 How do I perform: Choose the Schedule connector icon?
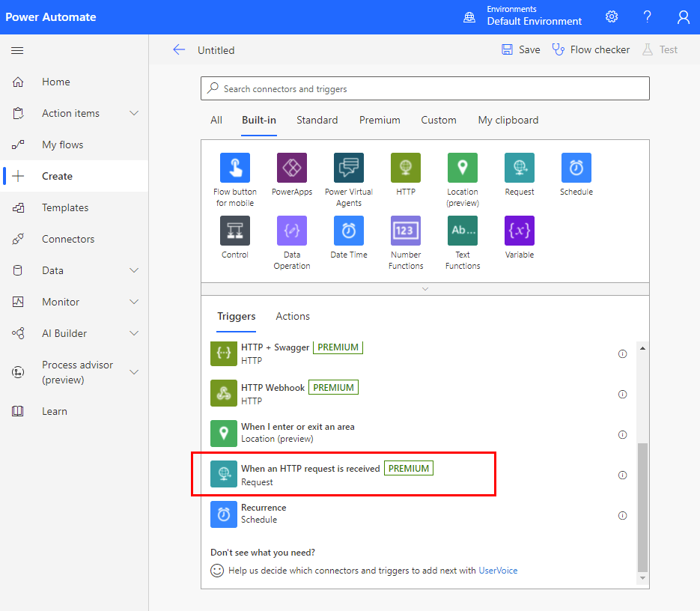coord(576,168)
